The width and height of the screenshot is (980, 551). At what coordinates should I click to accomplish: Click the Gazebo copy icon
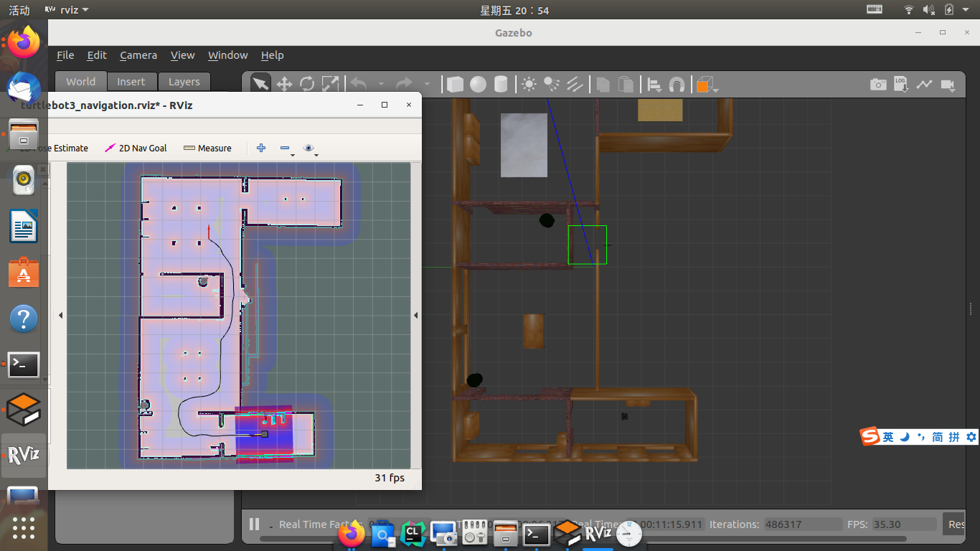(603, 85)
